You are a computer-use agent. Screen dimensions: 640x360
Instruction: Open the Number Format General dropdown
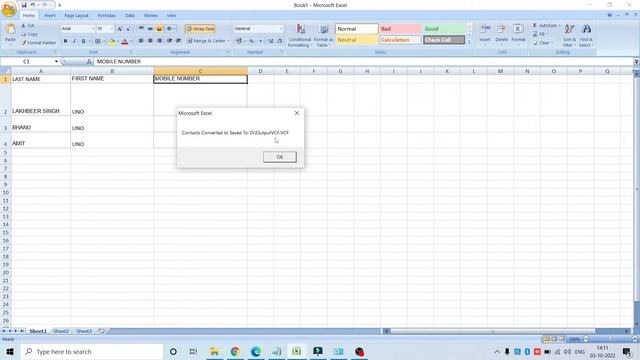click(x=281, y=29)
